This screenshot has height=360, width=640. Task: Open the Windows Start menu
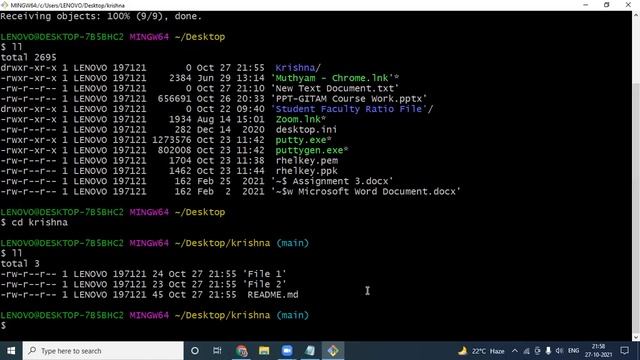(x=11, y=351)
